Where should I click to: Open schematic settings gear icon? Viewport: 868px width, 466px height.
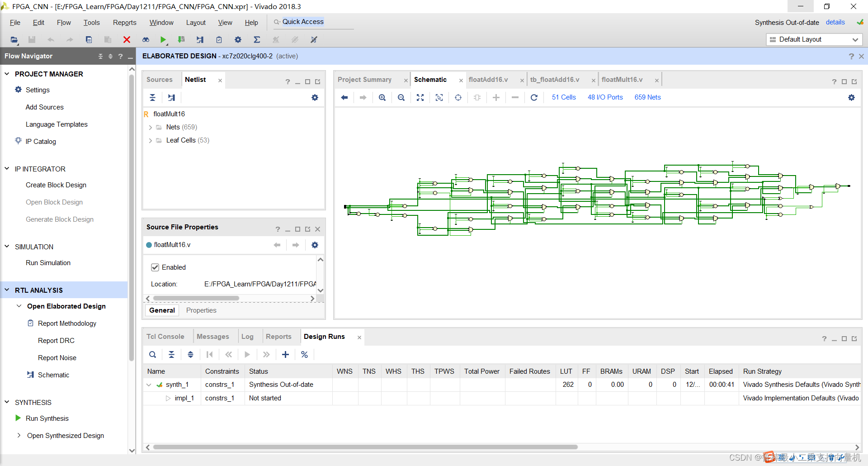click(x=851, y=97)
